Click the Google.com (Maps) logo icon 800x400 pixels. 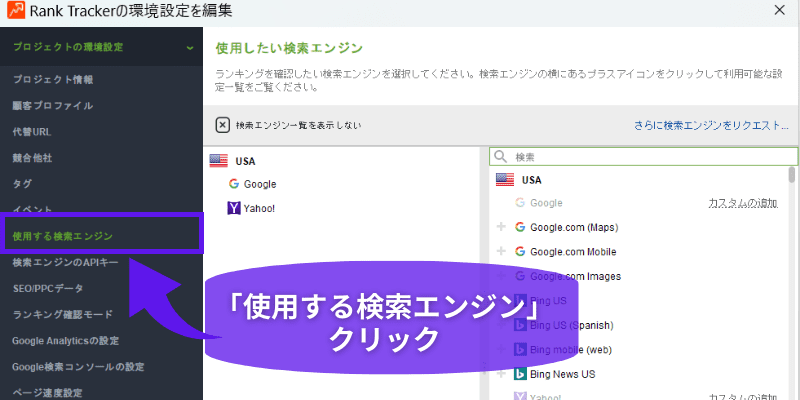point(520,227)
